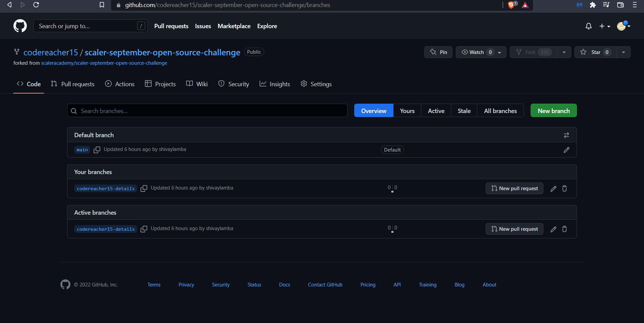Open Brave Shields icon
The width and height of the screenshot is (644, 323).
point(512,5)
